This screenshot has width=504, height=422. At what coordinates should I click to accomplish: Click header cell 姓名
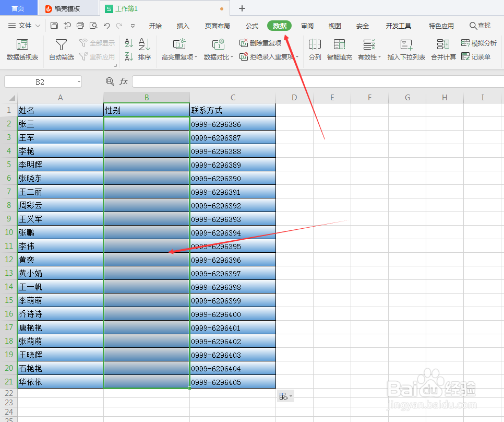tap(61, 110)
